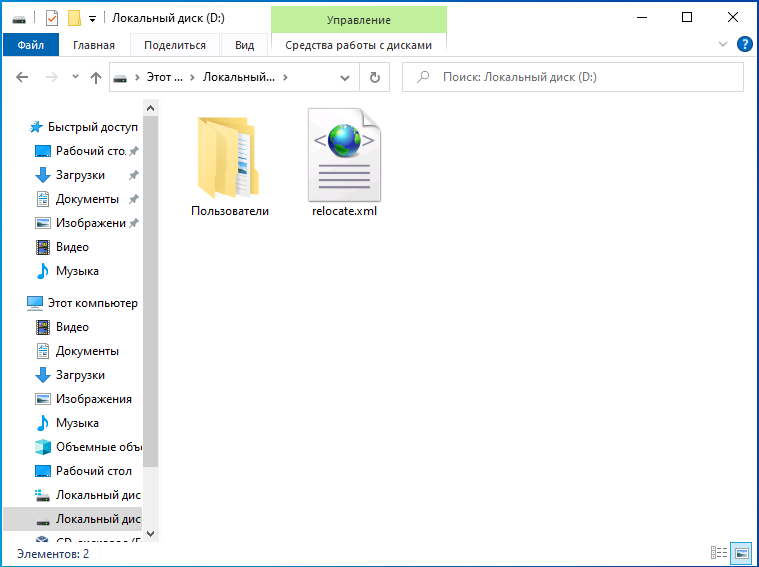Switch to the Поделиться ribbon tab

coord(175,45)
